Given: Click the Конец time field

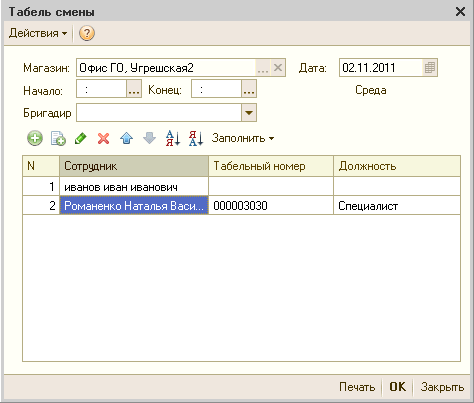Looking at the screenshot, I should (x=216, y=89).
